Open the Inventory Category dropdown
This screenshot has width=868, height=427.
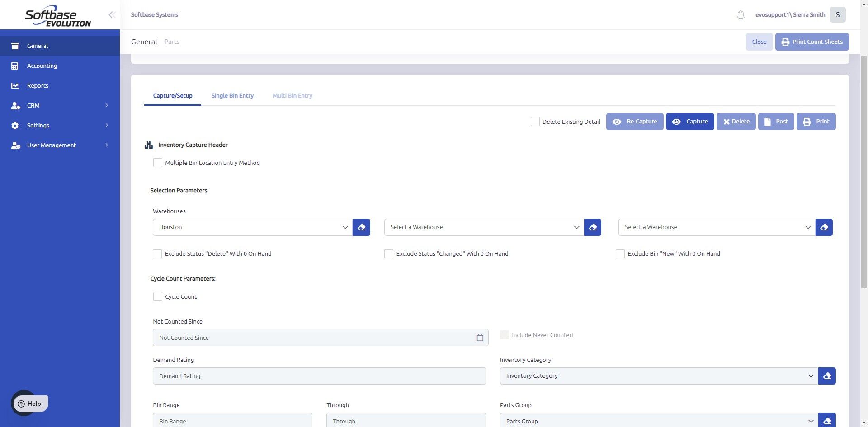659,376
